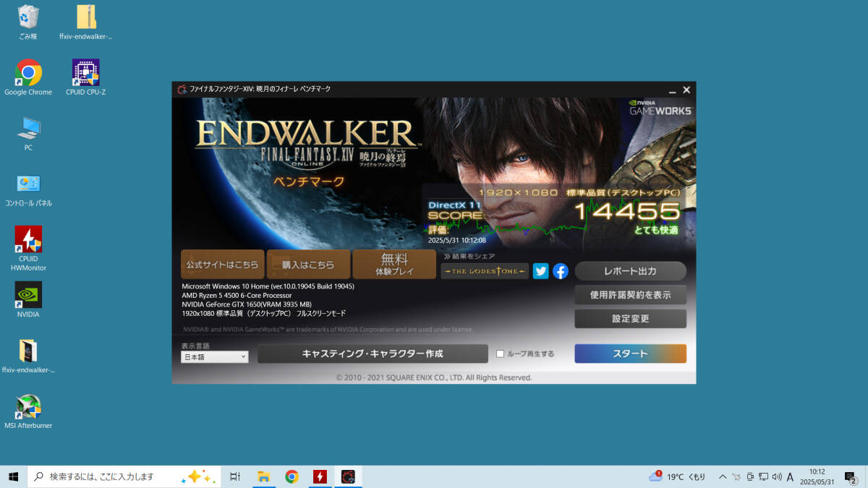Switch to Chrome in the taskbar

(x=292, y=476)
